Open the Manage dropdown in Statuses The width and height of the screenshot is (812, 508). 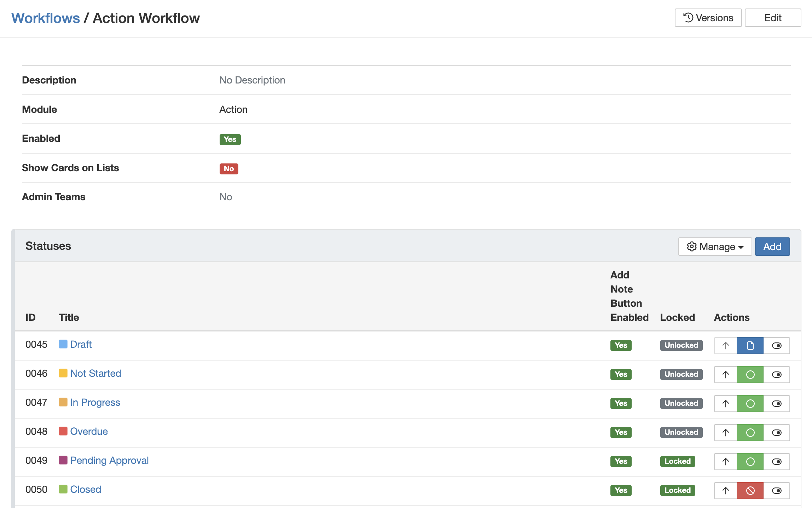715,247
